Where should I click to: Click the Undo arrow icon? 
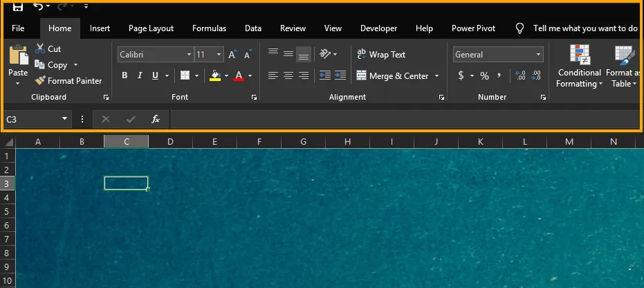[38, 6]
